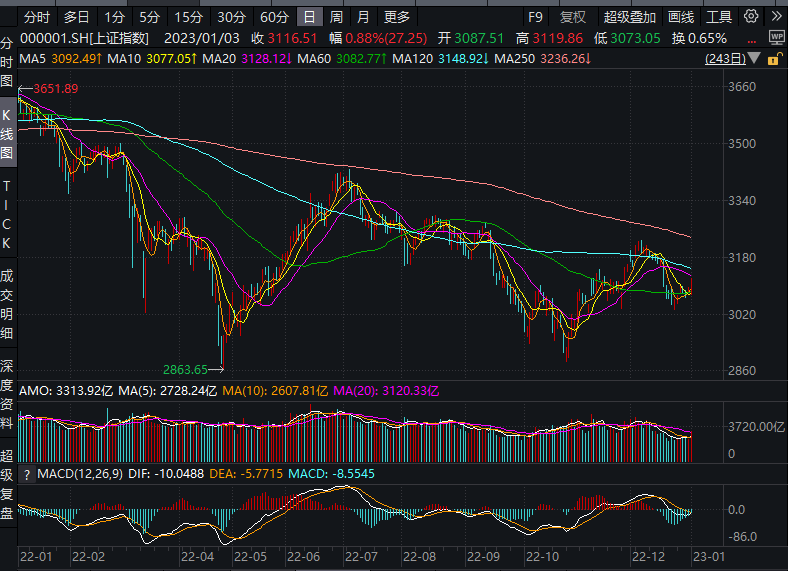
Task: Select the 分时 intraday tab at top
Action: coord(36,17)
